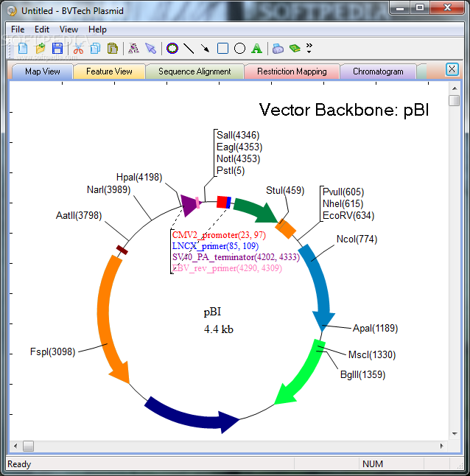Select the ellipse drawing tool
This screenshot has height=476, width=470.
[x=239, y=49]
